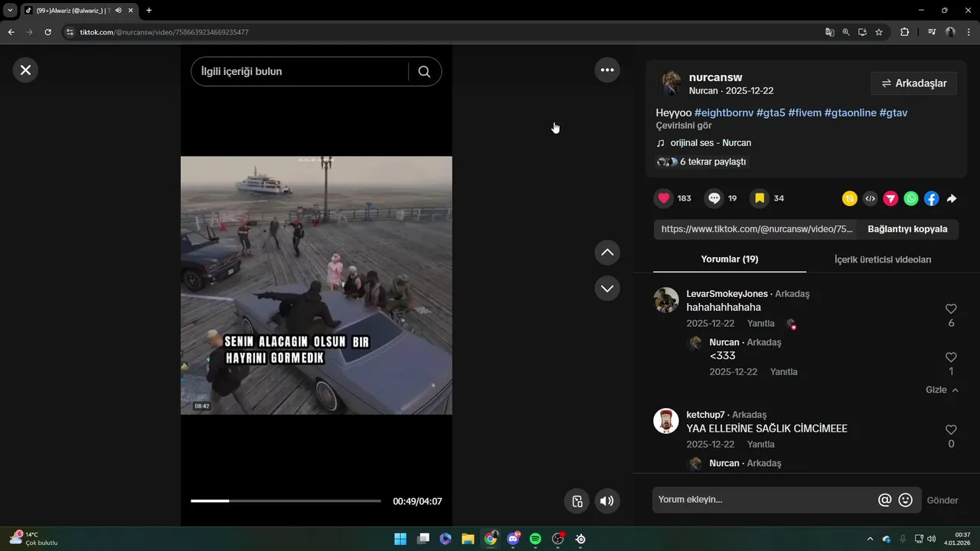980x551 pixels.
Task: Collapse replies with the Gizle expander
Action: pyautogui.click(x=942, y=390)
